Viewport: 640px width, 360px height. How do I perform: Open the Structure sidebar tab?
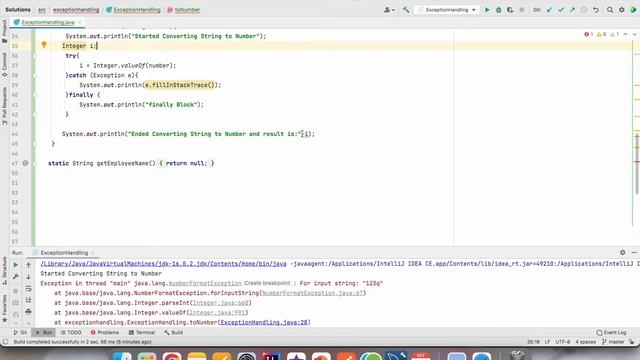pos(4,270)
